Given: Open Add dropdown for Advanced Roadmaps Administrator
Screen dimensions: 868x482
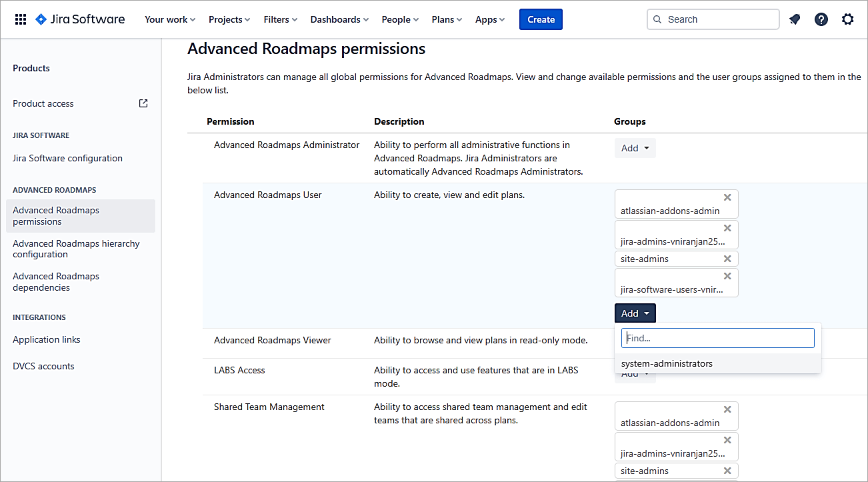Looking at the screenshot, I should [635, 148].
